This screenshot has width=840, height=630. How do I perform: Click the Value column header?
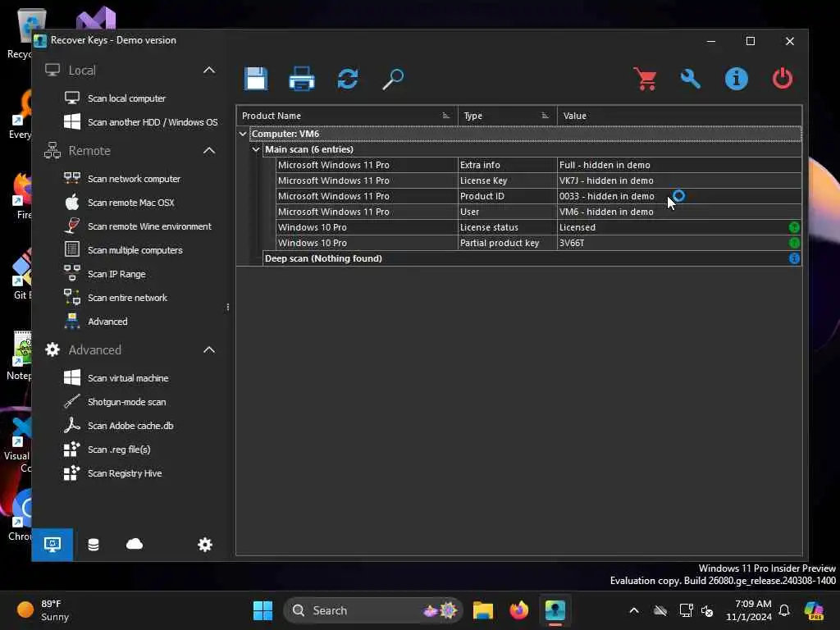[x=679, y=116]
